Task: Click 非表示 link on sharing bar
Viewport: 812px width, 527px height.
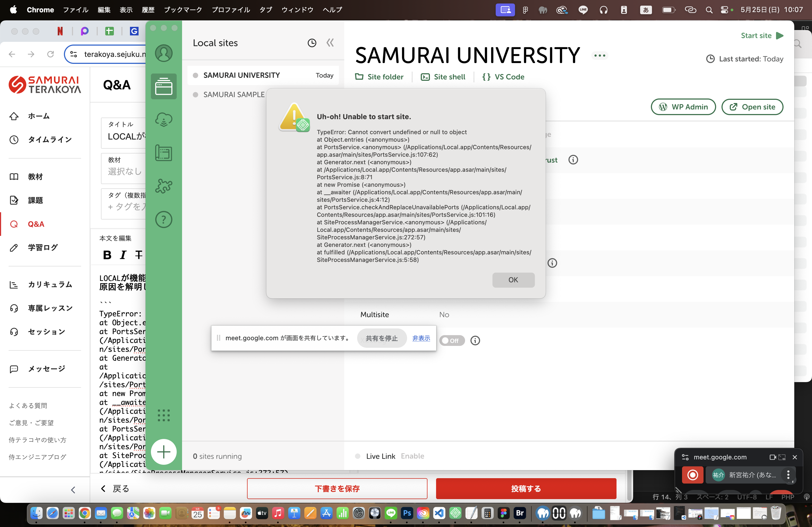Action: (421, 338)
